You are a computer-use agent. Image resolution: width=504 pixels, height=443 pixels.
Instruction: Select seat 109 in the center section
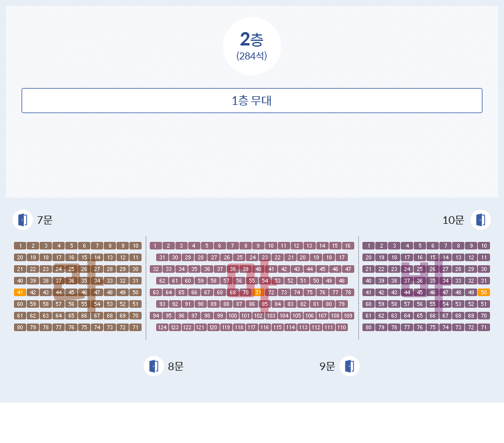coord(348,316)
